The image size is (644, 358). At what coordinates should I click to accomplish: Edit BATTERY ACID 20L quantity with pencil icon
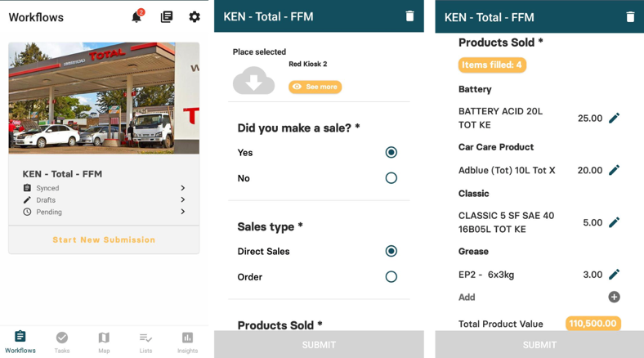point(614,119)
